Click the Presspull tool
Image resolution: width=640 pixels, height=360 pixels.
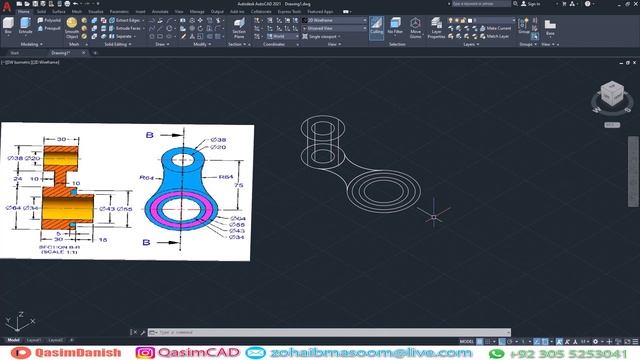tap(49, 28)
